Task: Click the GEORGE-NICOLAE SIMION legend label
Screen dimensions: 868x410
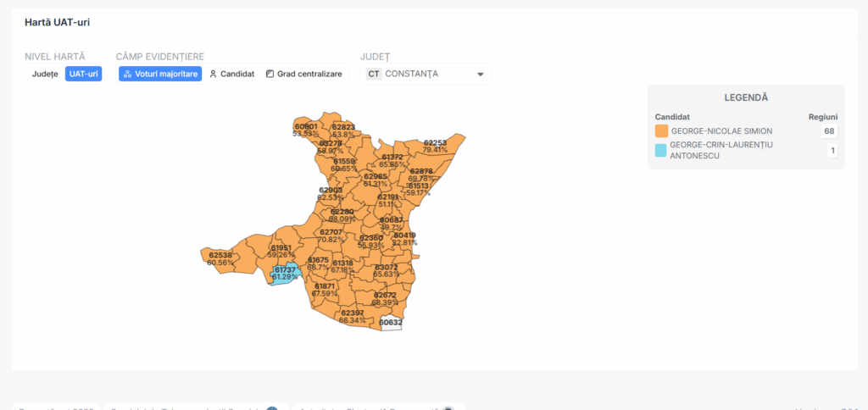Action: 721,131
